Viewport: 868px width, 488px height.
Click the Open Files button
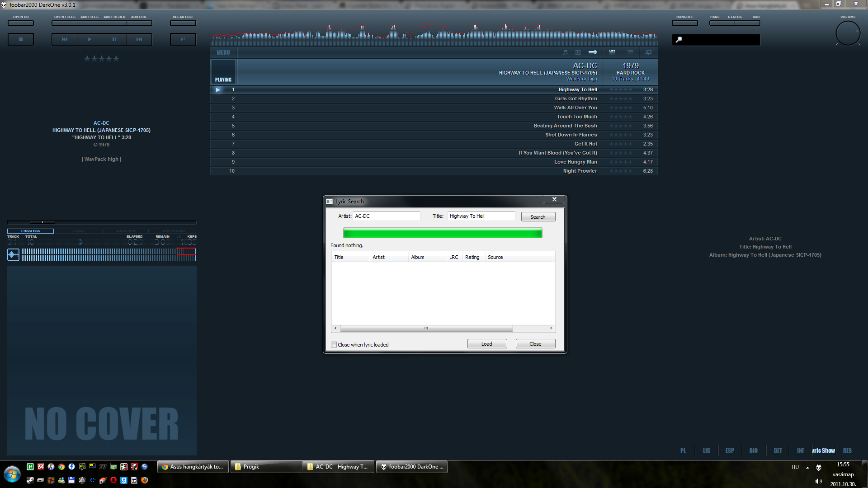(x=65, y=23)
